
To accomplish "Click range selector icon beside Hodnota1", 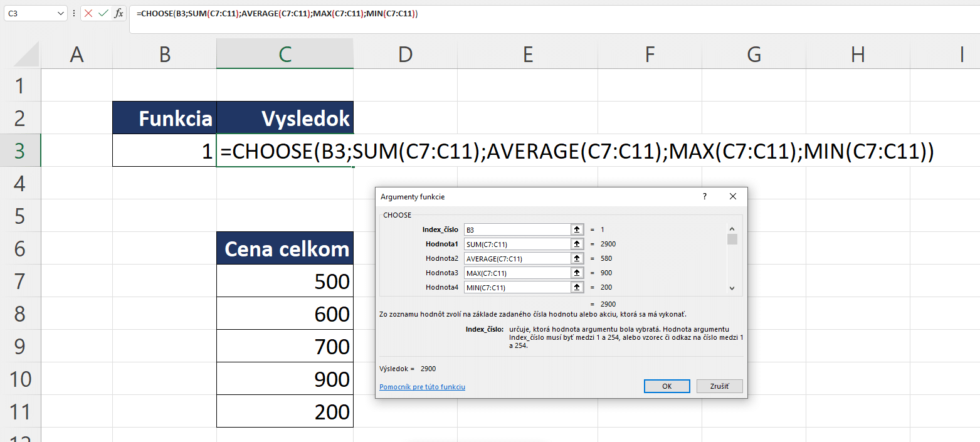I will coord(577,244).
